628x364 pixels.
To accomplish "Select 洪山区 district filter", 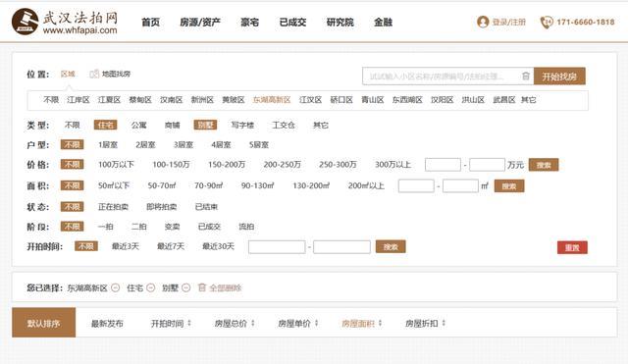I will (x=473, y=100).
